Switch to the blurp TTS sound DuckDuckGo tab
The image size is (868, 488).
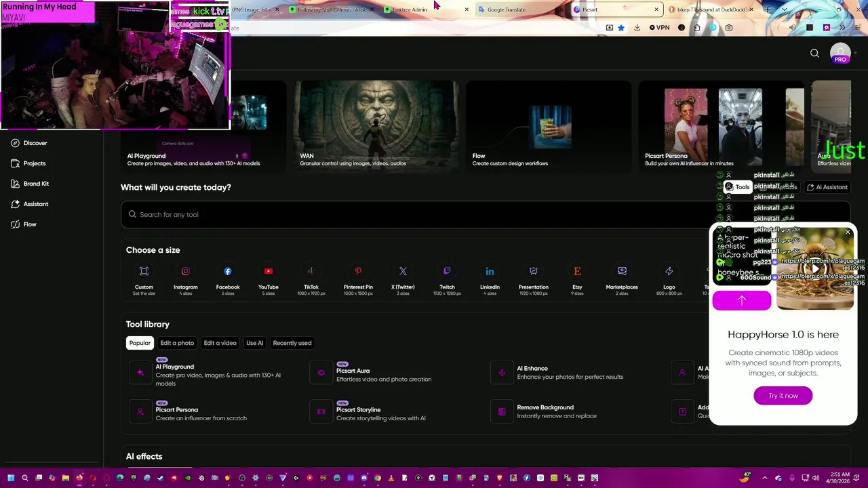click(x=709, y=9)
